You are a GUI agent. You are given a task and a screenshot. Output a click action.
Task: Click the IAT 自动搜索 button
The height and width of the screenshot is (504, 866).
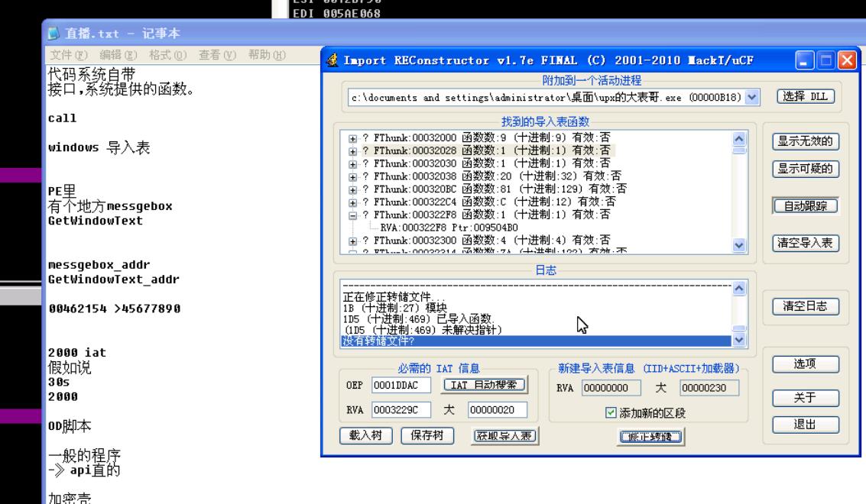click(x=485, y=385)
